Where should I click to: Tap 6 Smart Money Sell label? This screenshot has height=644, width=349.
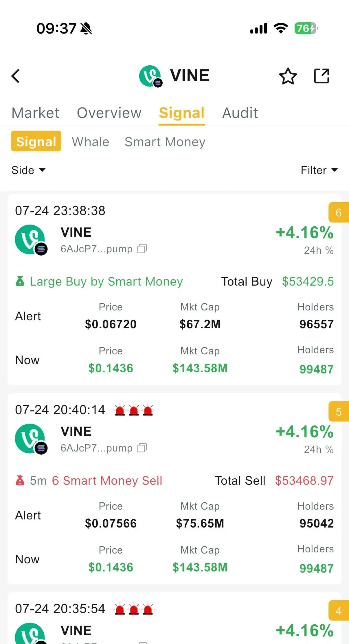click(x=107, y=481)
